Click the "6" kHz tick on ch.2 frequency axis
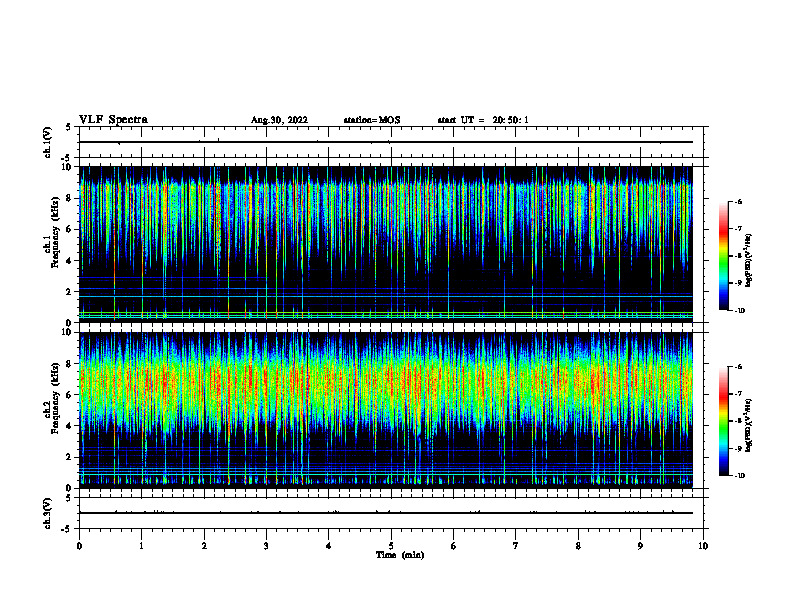This screenshot has height=612, width=792. [70, 395]
